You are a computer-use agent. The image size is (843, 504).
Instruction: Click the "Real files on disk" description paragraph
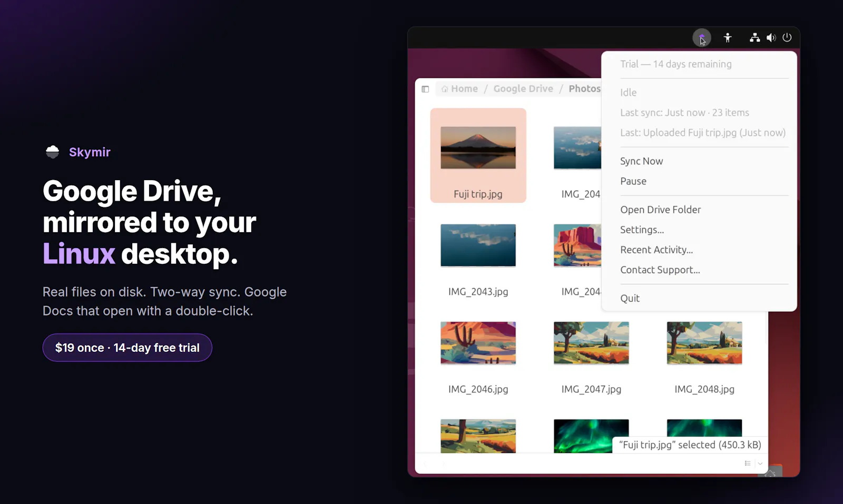click(165, 301)
